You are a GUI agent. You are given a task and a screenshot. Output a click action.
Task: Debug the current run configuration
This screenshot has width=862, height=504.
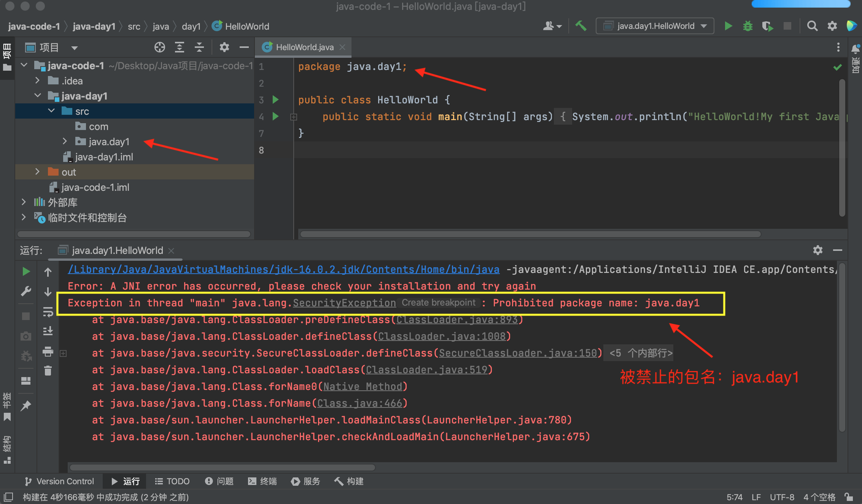747,26
